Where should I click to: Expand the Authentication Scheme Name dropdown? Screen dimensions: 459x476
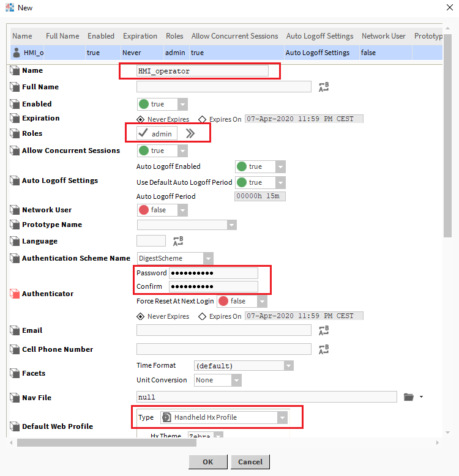click(208, 258)
